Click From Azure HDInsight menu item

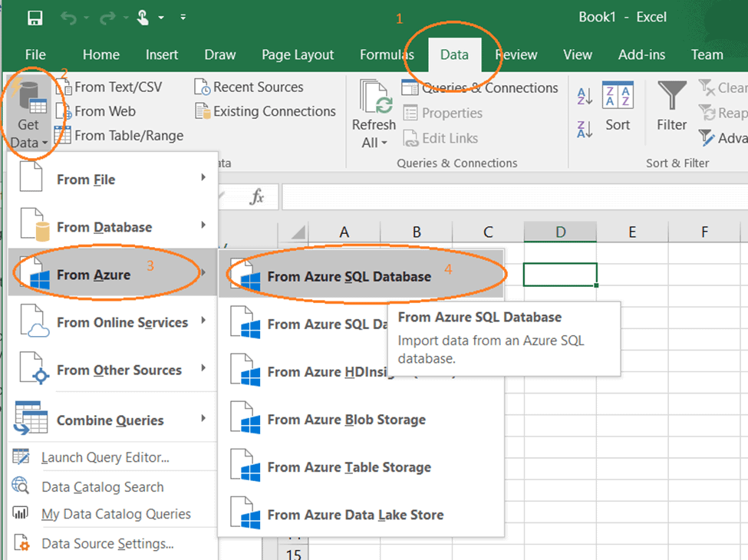pyautogui.click(x=304, y=371)
